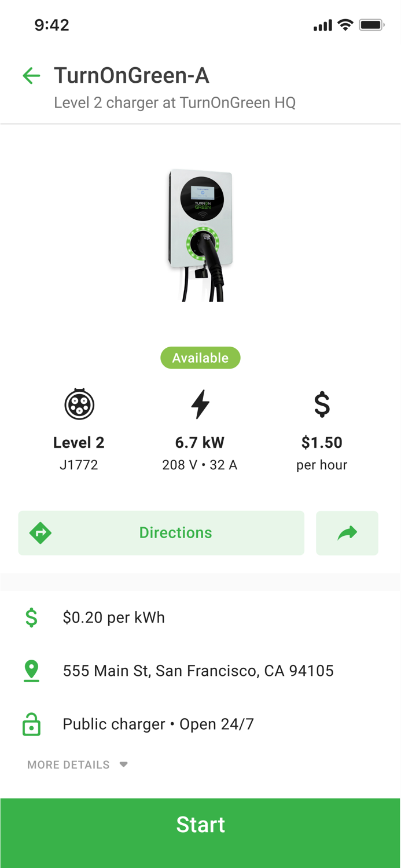Image resolution: width=401 pixels, height=868 pixels.
Task: Click the location pin icon
Action: tap(32, 671)
